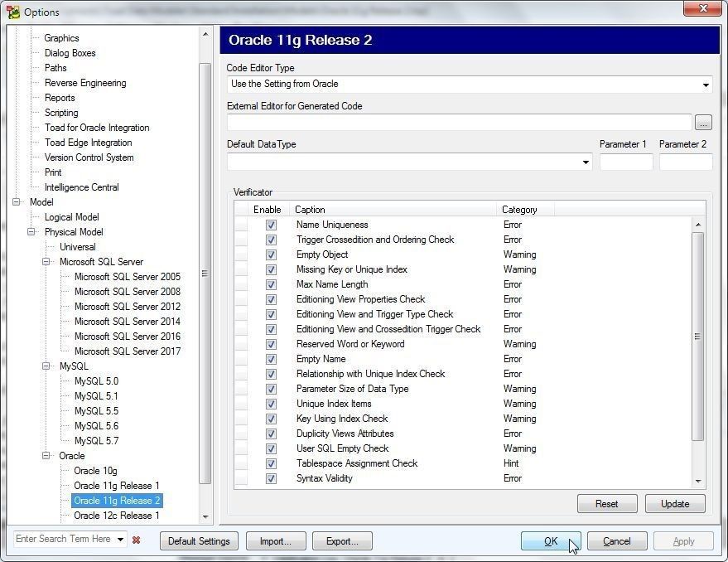Select Microsoft SQL Server 2005
The image size is (728, 562).
[128, 277]
